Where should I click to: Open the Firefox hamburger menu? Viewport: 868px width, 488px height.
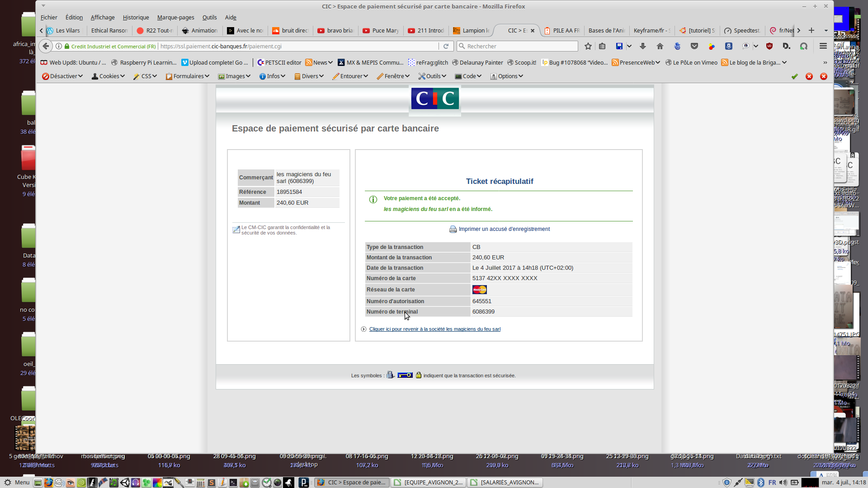[823, 46]
